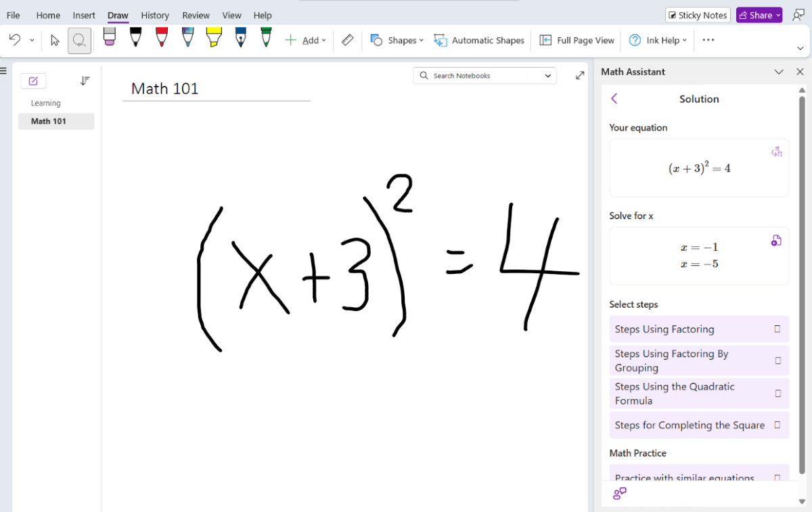812x512 pixels.
Task: Select the arrow Select Objects tool
Action: click(x=55, y=41)
